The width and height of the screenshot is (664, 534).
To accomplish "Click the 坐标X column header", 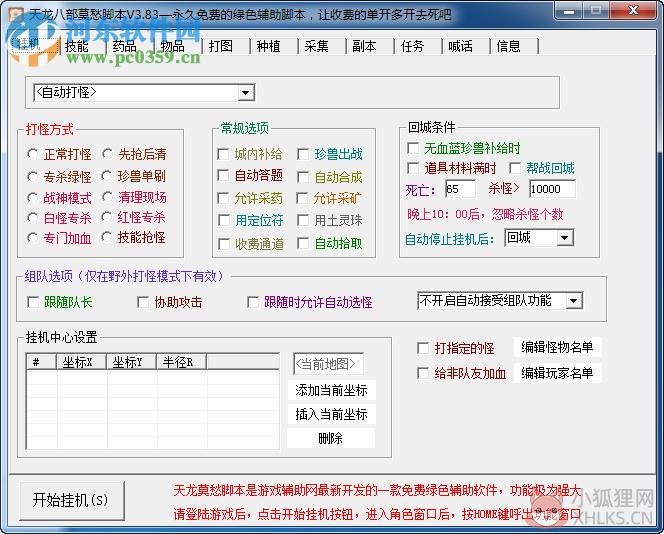I will pos(81,362).
